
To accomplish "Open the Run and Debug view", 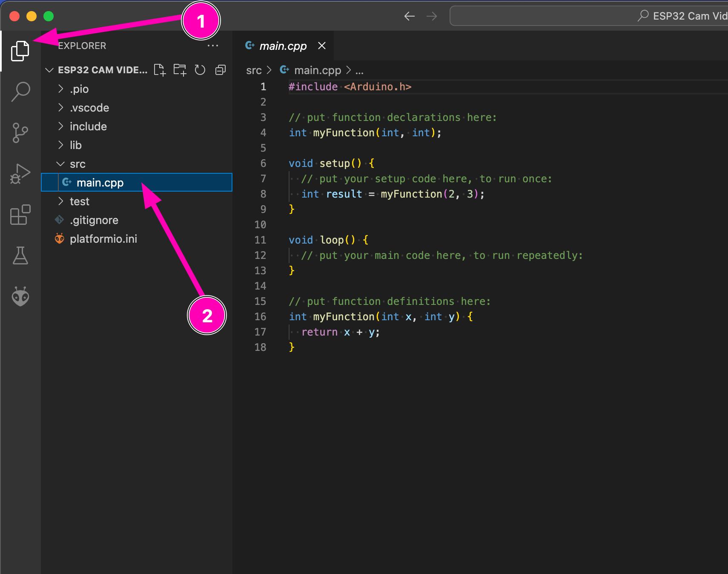I will pyautogui.click(x=20, y=174).
